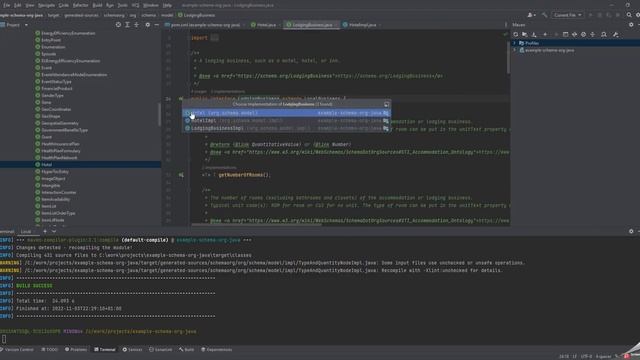Execute Maven goal icon
The image size is (640, 360).
(x=565, y=35)
